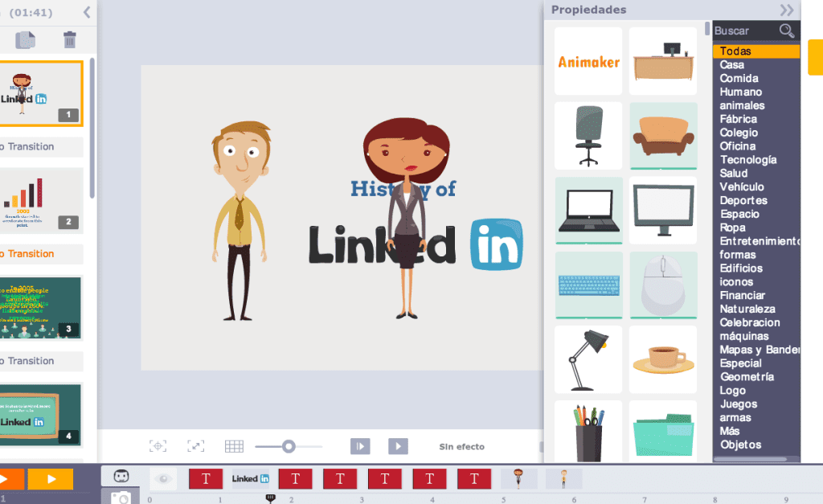
Task: Open transition options below scene 1
Action: coord(42,146)
